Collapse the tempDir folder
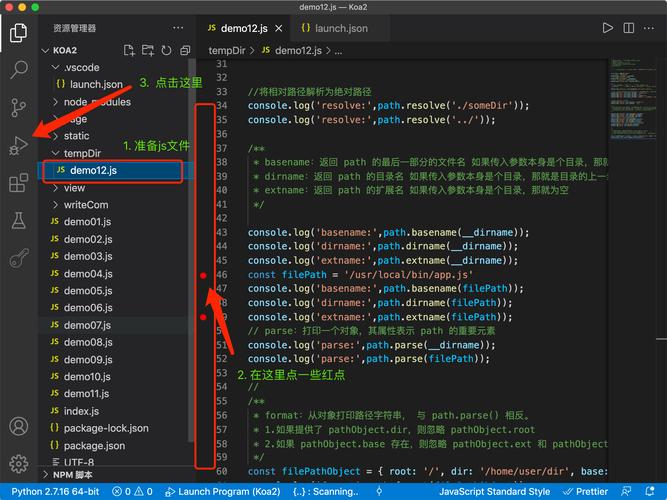The height and width of the screenshot is (500, 667). [x=55, y=153]
